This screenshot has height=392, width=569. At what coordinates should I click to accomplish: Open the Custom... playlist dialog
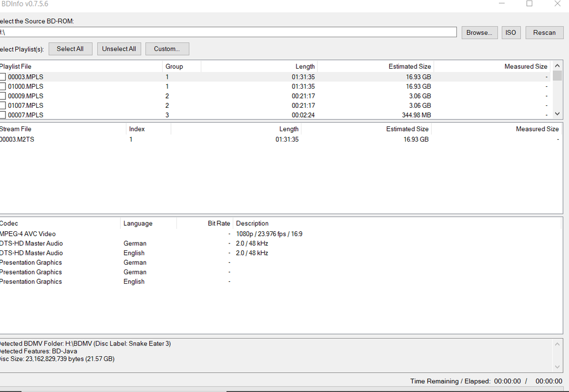pos(167,49)
